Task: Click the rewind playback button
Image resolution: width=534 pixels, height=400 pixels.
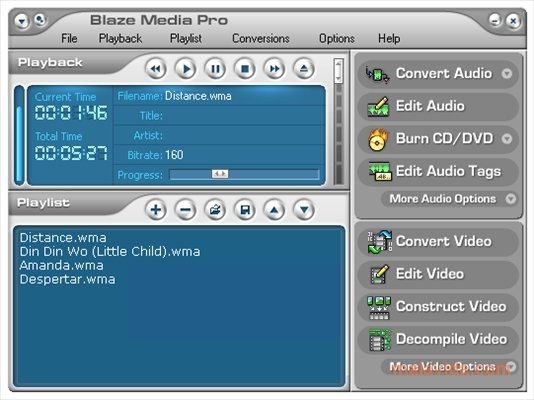Action: click(156, 69)
